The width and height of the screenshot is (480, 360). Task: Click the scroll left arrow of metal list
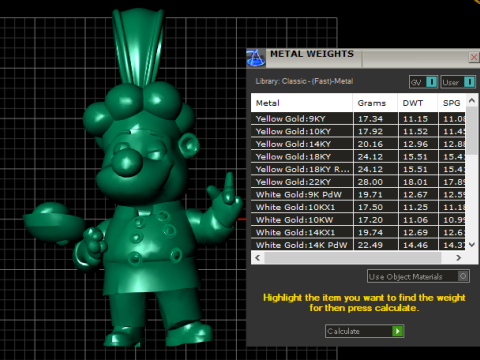tap(258, 258)
